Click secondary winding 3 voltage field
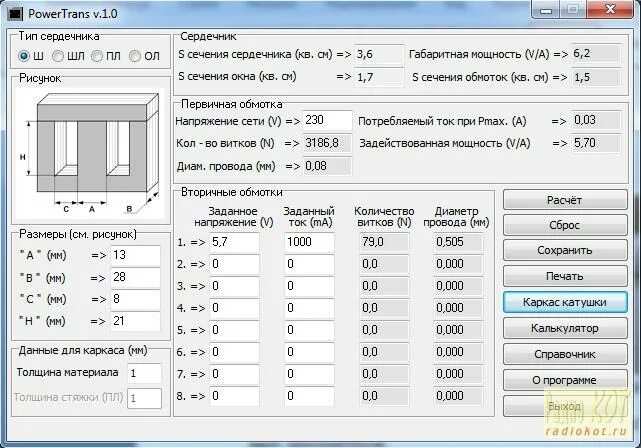Viewport: 641px width, 448px height. tap(235, 287)
